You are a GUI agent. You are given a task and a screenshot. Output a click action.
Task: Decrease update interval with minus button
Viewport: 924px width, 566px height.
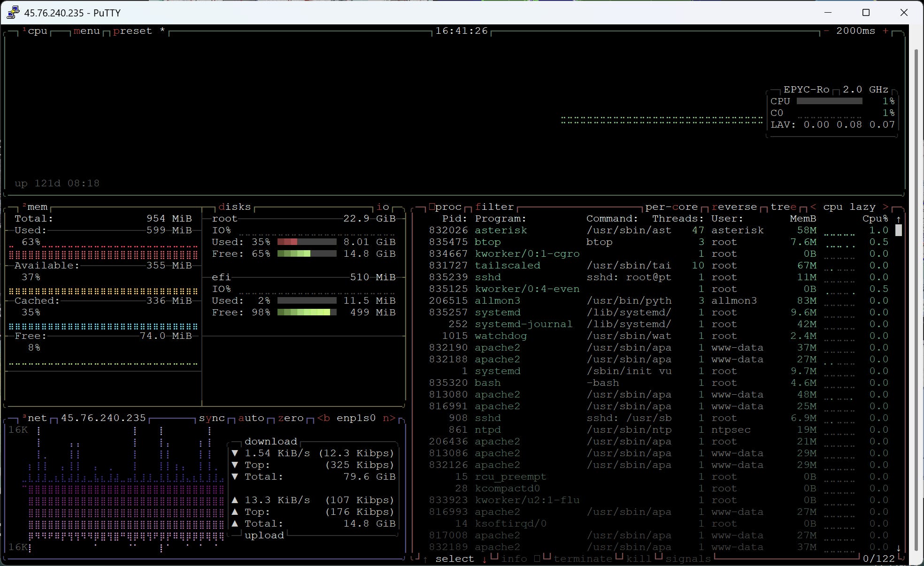[826, 31]
